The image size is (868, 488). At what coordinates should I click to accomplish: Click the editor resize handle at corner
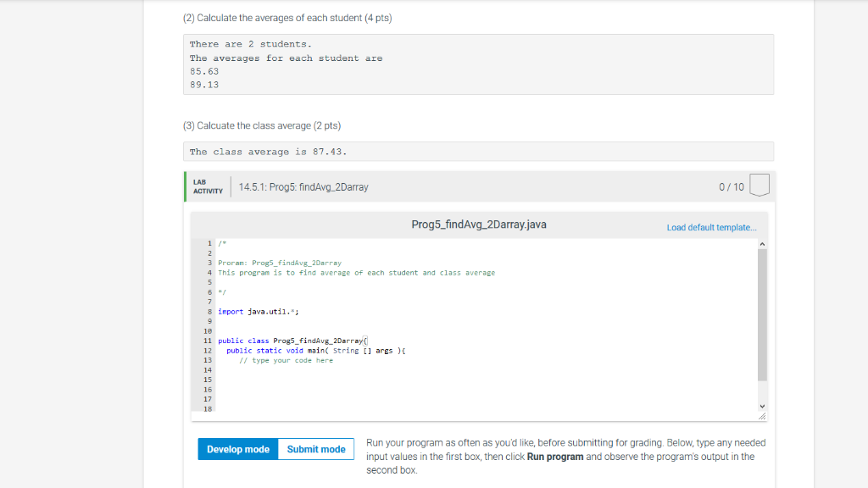762,416
